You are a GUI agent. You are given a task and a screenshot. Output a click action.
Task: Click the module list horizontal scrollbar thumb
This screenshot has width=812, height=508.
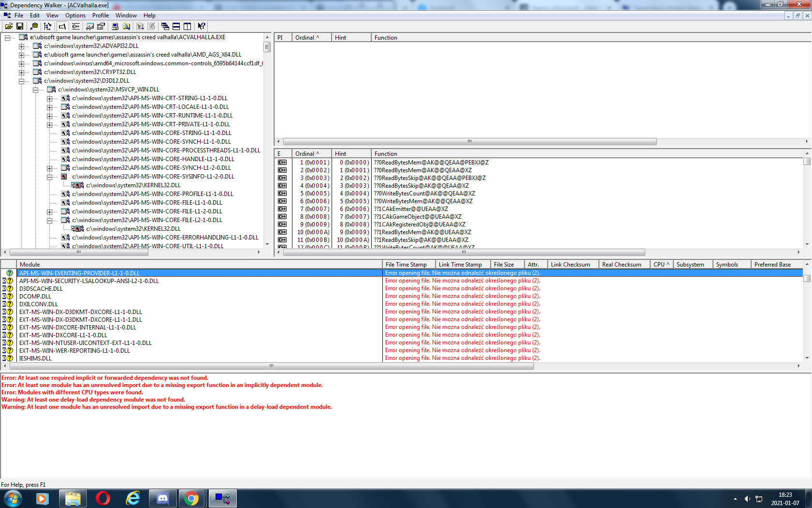point(271,366)
